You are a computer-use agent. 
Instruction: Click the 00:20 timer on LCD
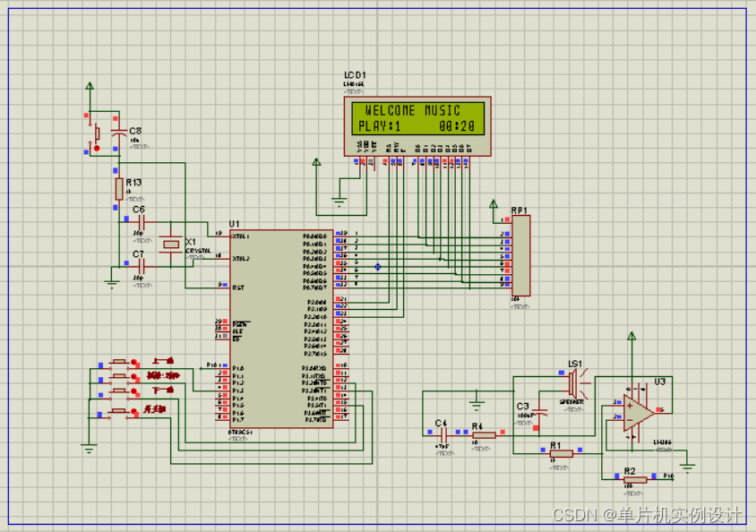[x=457, y=126]
